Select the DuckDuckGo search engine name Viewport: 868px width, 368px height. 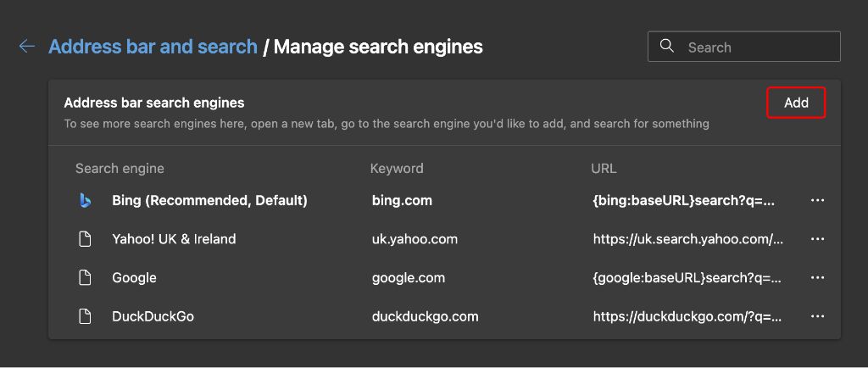point(153,316)
